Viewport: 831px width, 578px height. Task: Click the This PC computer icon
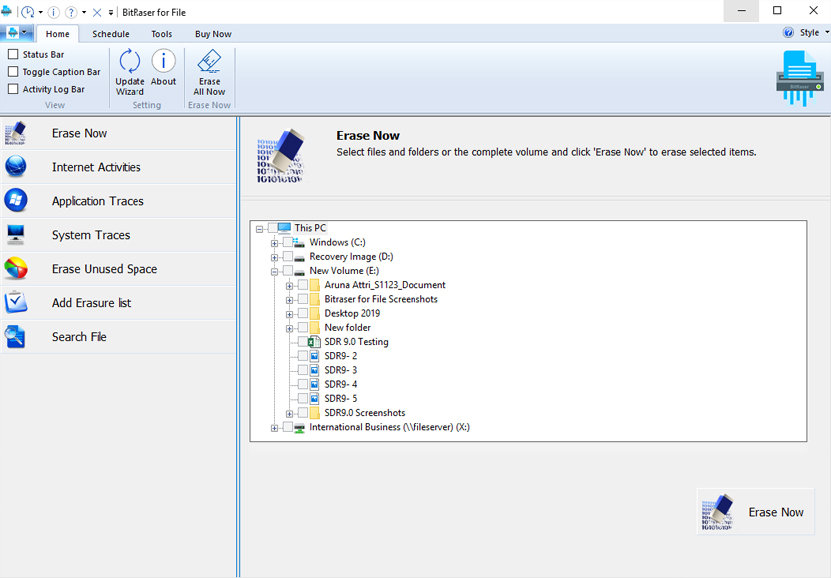[x=285, y=228]
